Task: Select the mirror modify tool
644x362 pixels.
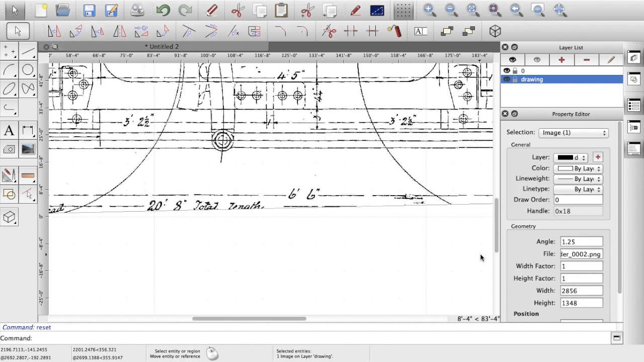Action: [x=119, y=31]
